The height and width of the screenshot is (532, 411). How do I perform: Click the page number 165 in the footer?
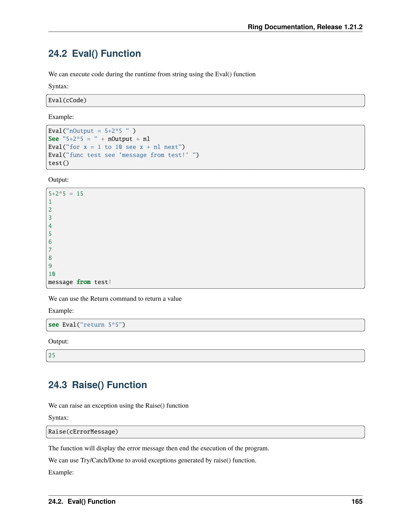tap(357, 501)
